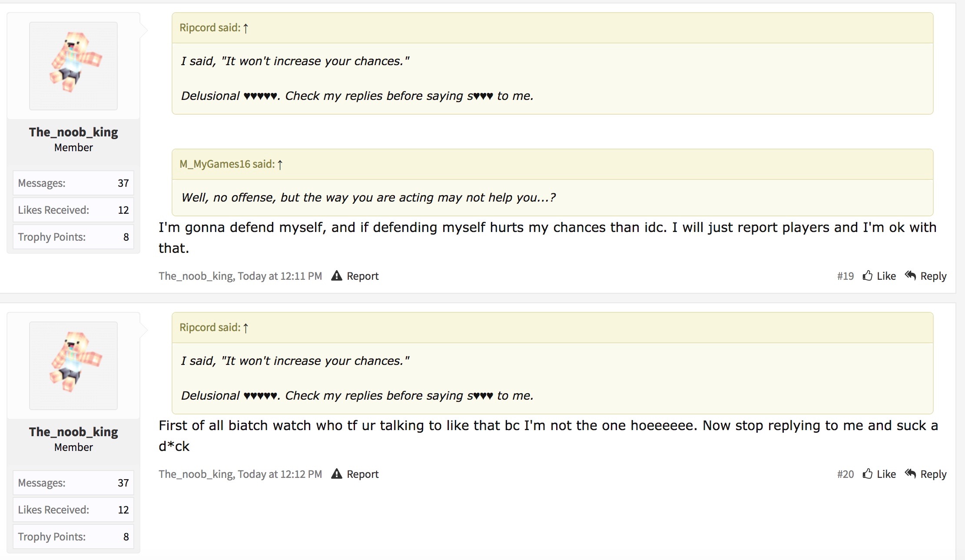Open permalink #20
Viewport: 965px width, 560px height.
tap(846, 474)
